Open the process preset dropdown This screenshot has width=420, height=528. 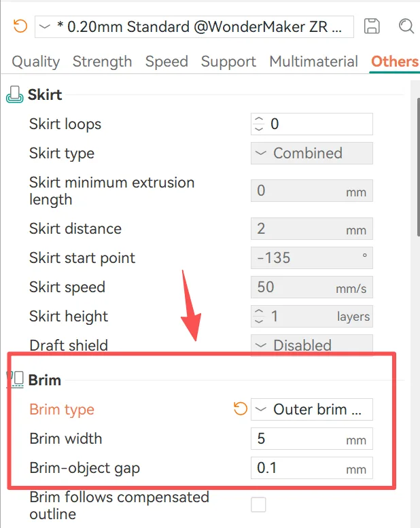[194, 27]
